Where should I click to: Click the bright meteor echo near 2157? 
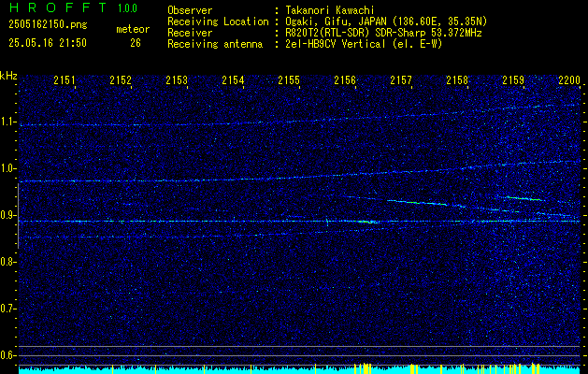click(417, 203)
